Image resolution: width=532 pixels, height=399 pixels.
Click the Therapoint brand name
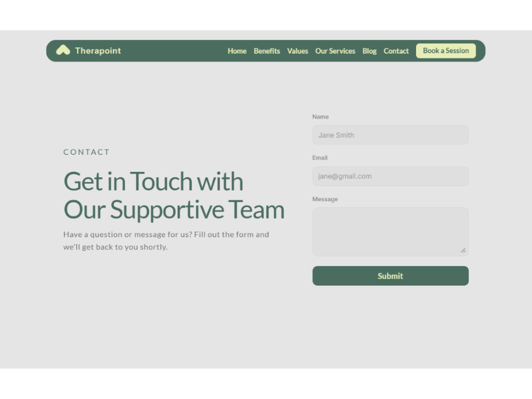[98, 51]
